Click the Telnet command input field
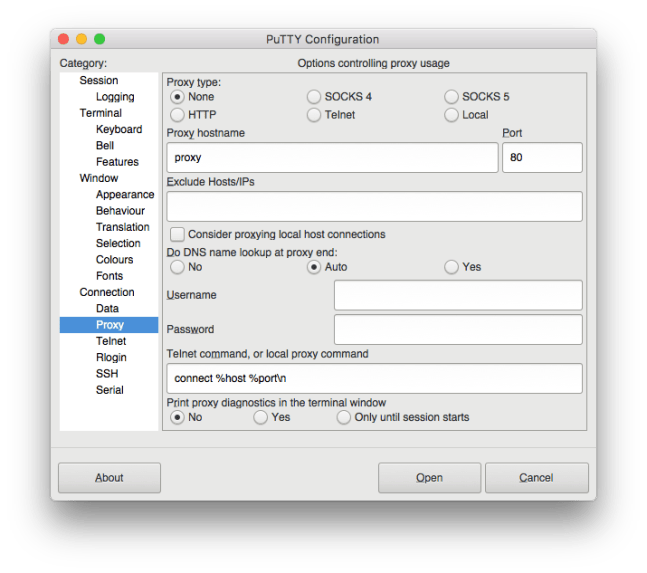Screen dimensions: 647x573 coord(374,379)
